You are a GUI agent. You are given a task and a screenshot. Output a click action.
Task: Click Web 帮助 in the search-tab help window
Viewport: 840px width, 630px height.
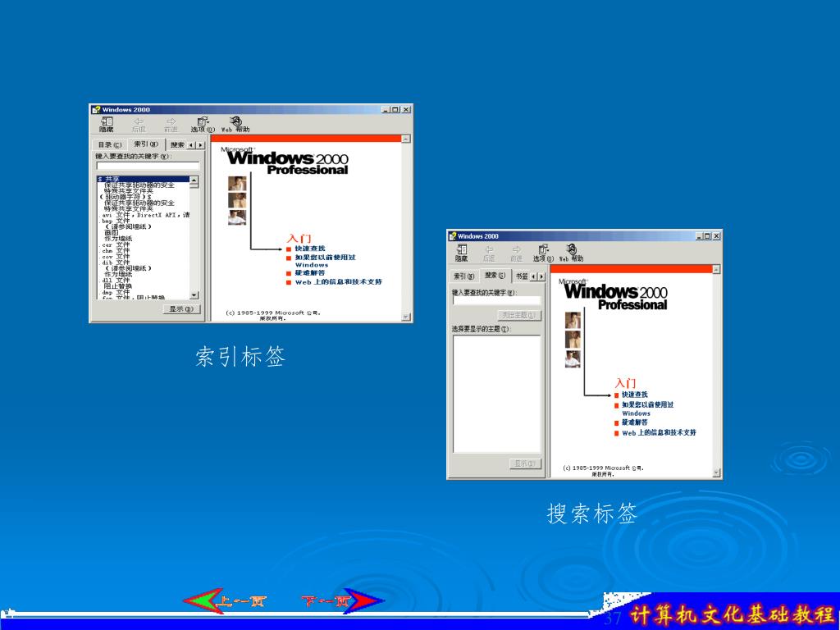point(571,253)
